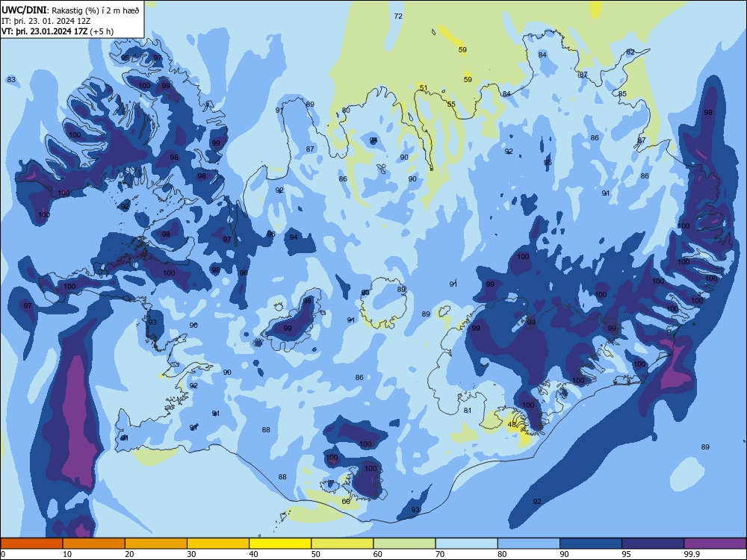The width and height of the screenshot is (747, 560).
Task: Click the 30–40 amber legend swatch
Action: pos(218,544)
